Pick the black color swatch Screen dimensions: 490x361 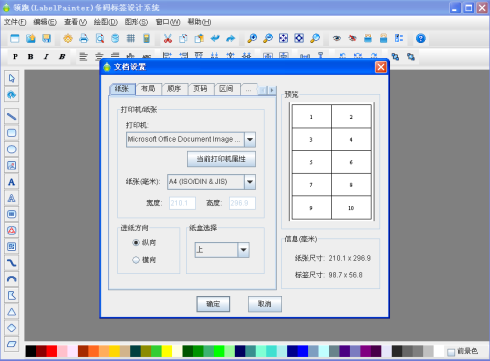pos(31,351)
